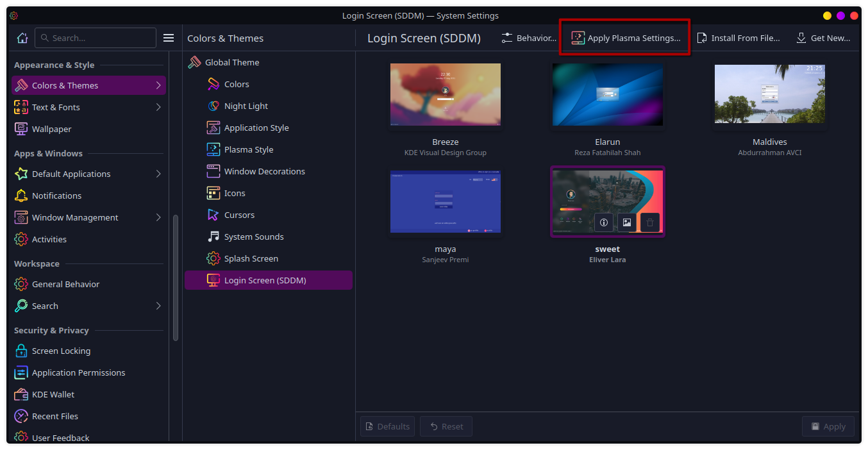This screenshot has height=450, width=868.
Task: Click the Notifications bell icon
Action: (x=21, y=196)
